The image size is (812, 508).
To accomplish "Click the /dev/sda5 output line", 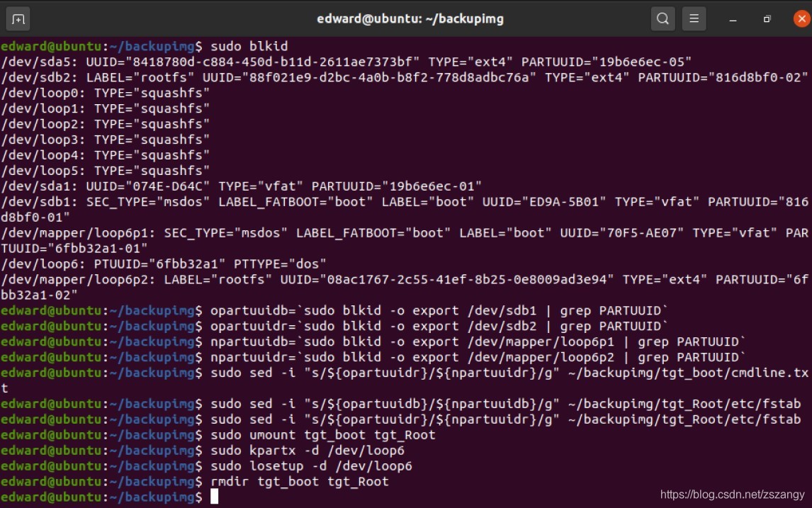I will pos(346,62).
